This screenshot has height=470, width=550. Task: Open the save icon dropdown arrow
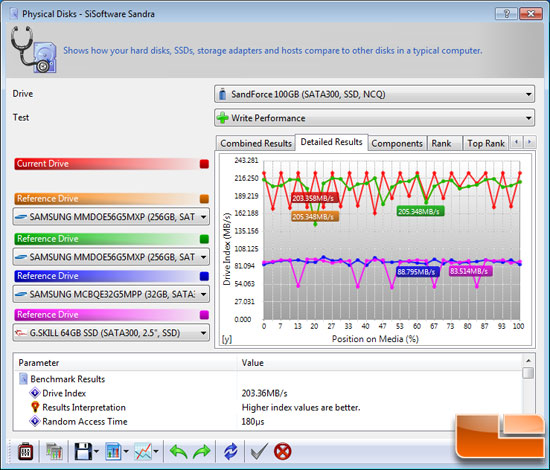pyautogui.click(x=96, y=452)
